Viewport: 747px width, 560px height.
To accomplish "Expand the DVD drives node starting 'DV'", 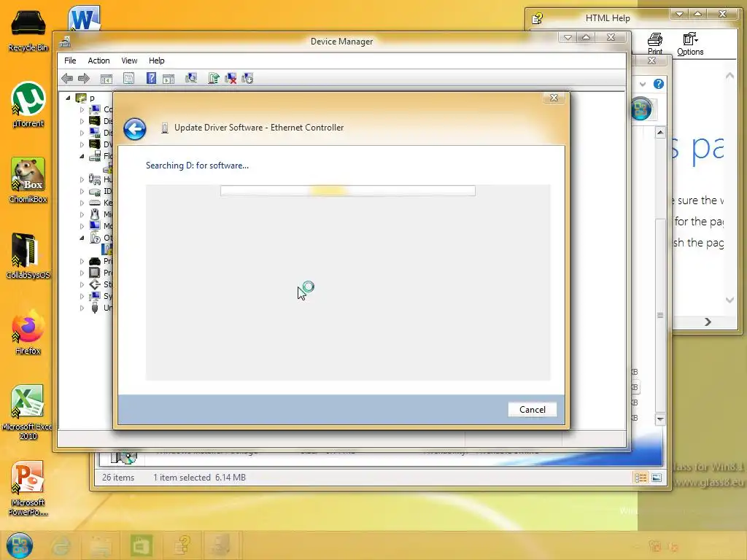I will [x=82, y=144].
